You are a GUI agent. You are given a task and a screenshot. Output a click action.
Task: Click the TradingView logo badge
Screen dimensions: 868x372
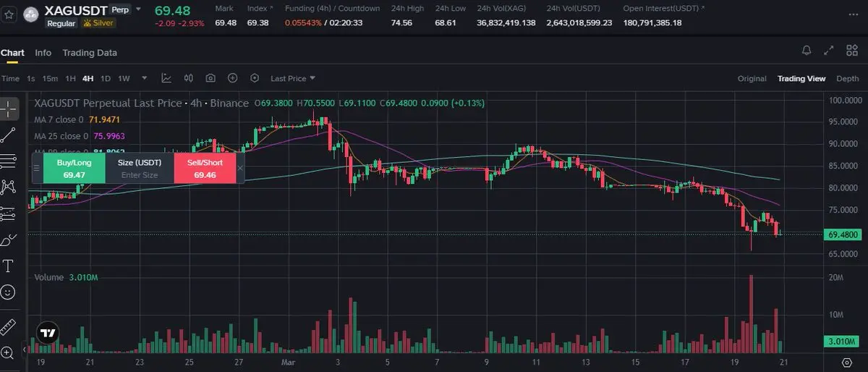click(x=48, y=334)
